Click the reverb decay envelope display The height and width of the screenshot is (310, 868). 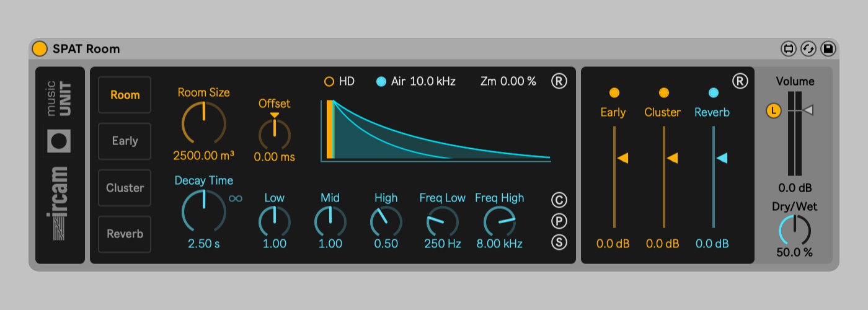(435, 130)
